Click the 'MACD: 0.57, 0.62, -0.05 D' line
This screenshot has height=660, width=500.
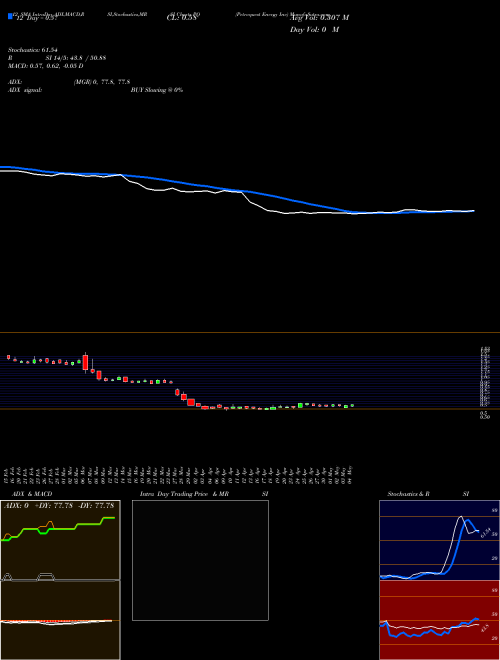tap(46, 66)
